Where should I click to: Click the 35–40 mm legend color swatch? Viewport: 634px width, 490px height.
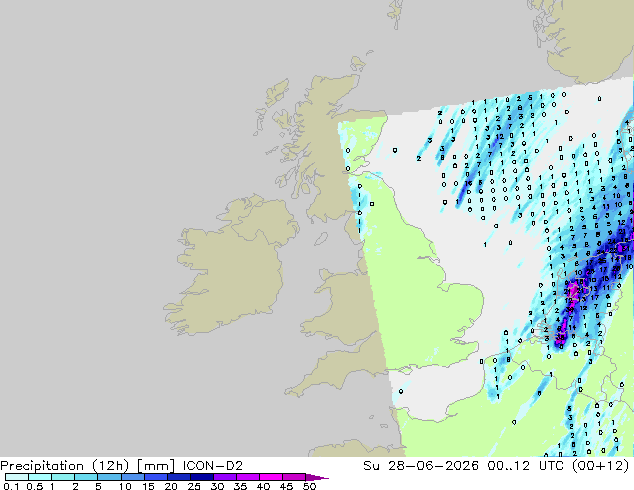[247, 477]
